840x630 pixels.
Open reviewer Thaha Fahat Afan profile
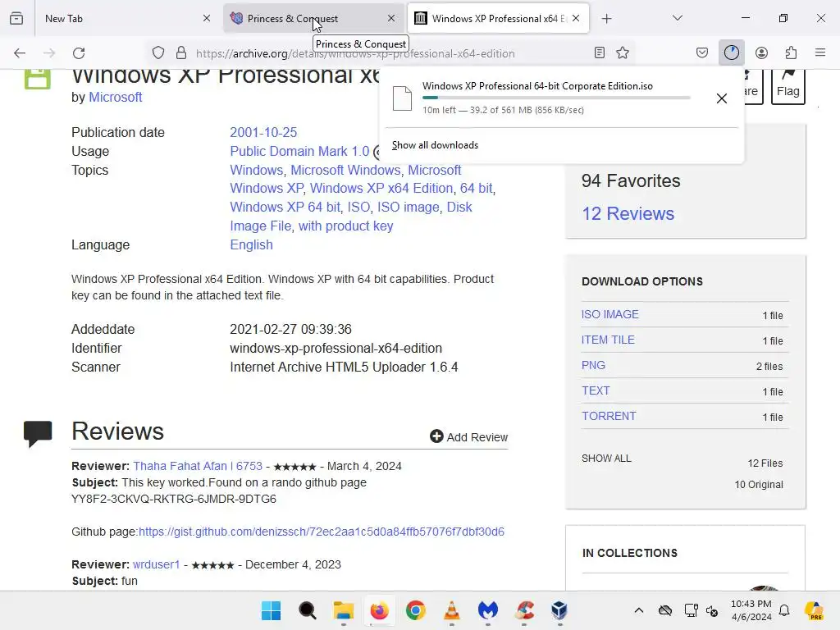tap(198, 466)
